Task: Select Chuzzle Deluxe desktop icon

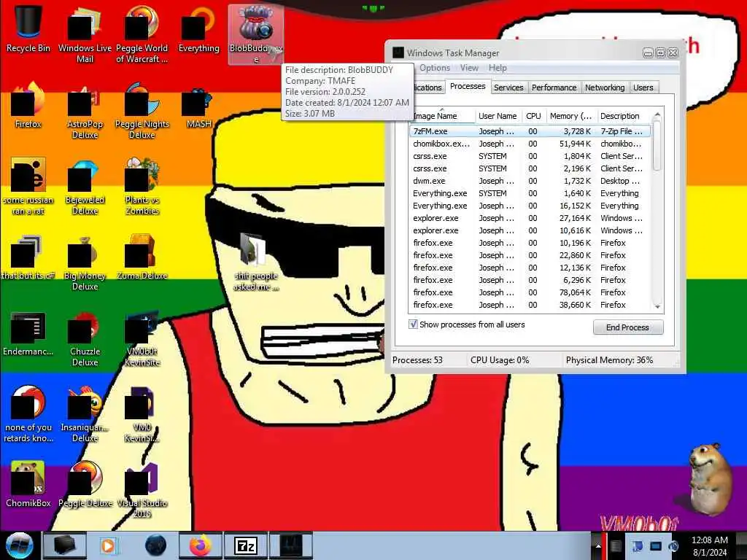Action: coord(85,338)
